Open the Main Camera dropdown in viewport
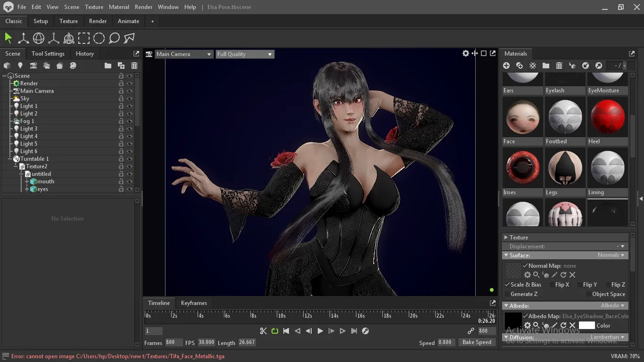Screen dimensions: 644x362 click(x=184, y=54)
